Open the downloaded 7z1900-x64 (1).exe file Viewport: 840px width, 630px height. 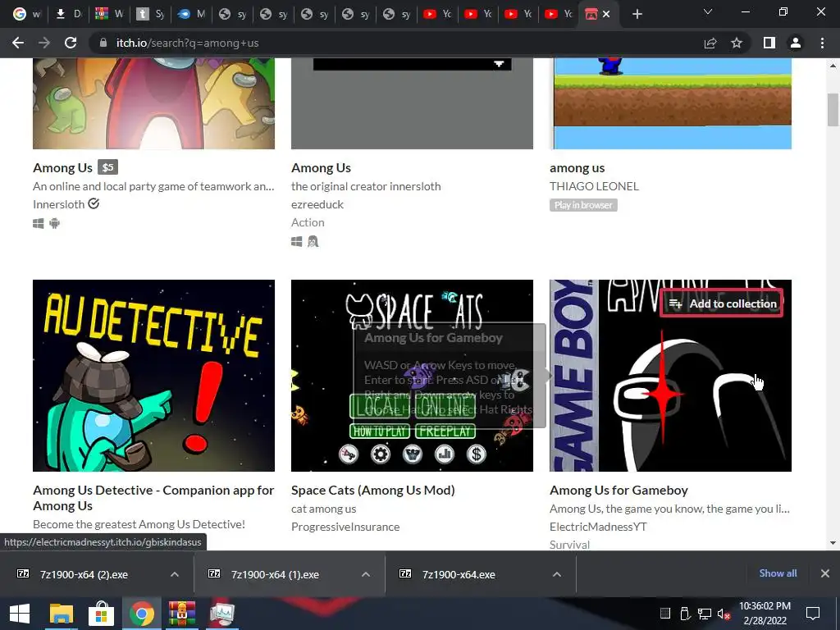(275, 574)
